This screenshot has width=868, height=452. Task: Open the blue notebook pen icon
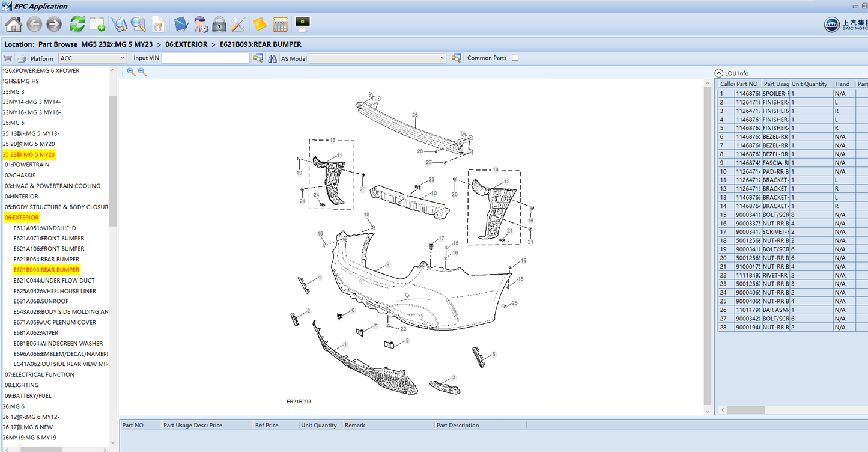click(181, 24)
